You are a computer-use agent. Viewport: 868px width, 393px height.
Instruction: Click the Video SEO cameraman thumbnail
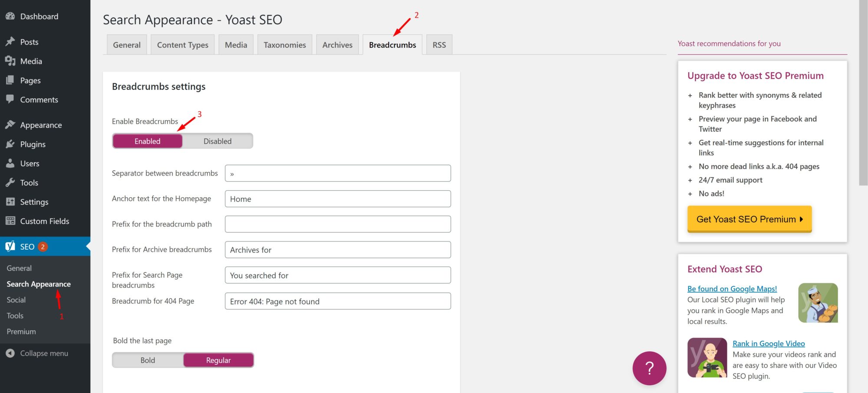(x=707, y=357)
